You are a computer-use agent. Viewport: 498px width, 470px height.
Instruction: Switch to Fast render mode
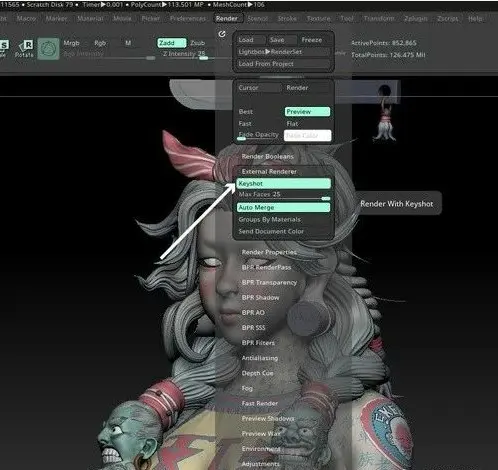point(259,124)
